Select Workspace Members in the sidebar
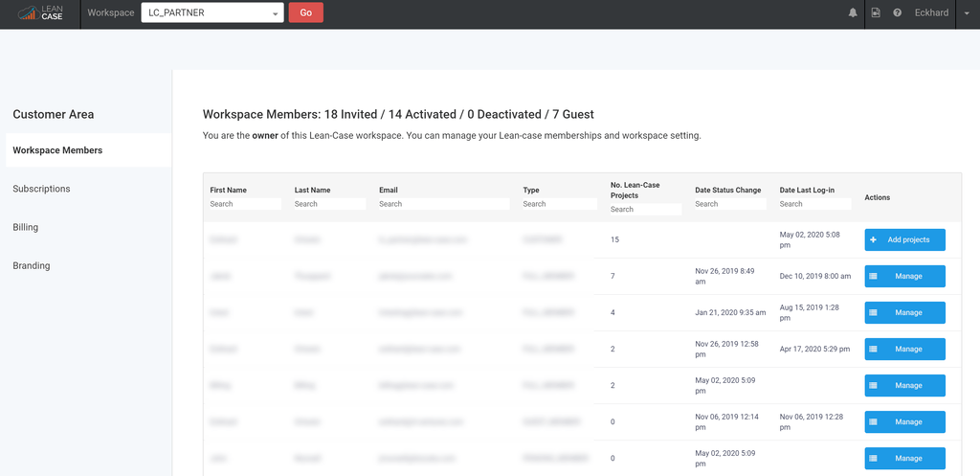This screenshot has width=980, height=476. (57, 150)
